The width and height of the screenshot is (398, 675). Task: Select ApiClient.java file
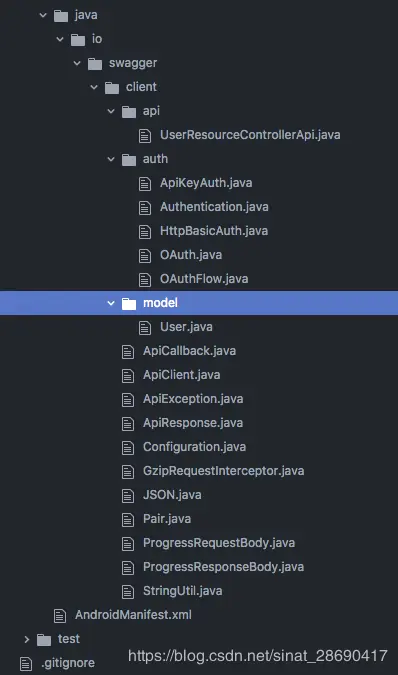click(x=182, y=375)
